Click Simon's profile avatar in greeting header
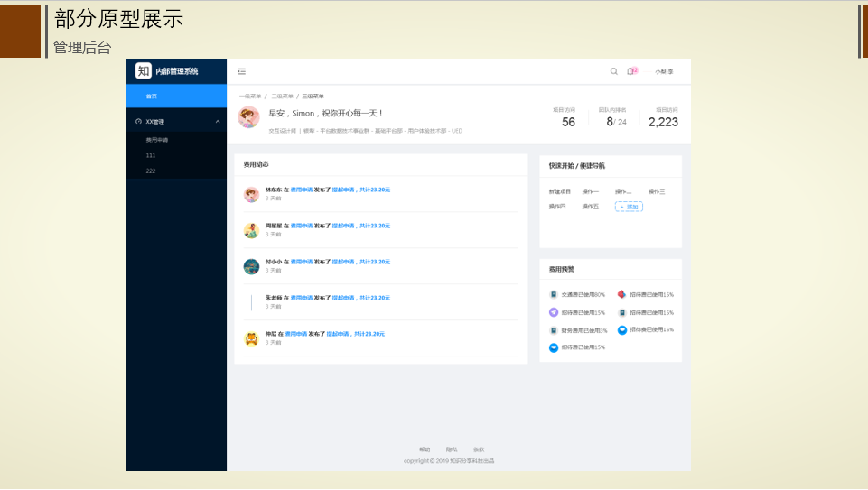This screenshot has width=868, height=490. pyautogui.click(x=249, y=117)
